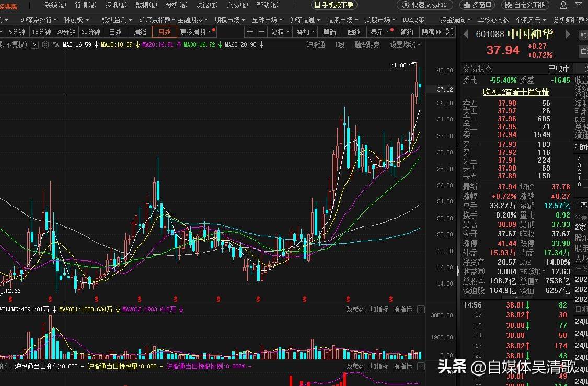Expand 显示 display dropdown
Image resolution: width=588 pixels, height=386 pixels.
click(379, 32)
